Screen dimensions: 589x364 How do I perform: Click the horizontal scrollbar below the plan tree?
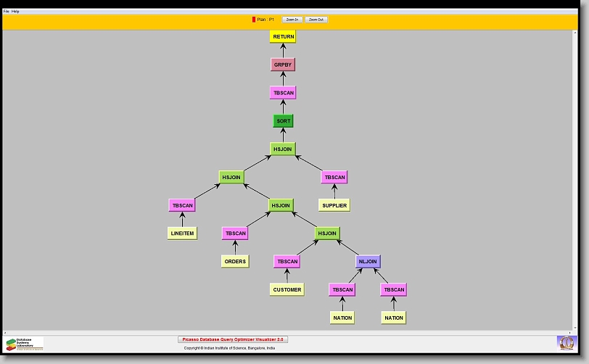click(290, 332)
